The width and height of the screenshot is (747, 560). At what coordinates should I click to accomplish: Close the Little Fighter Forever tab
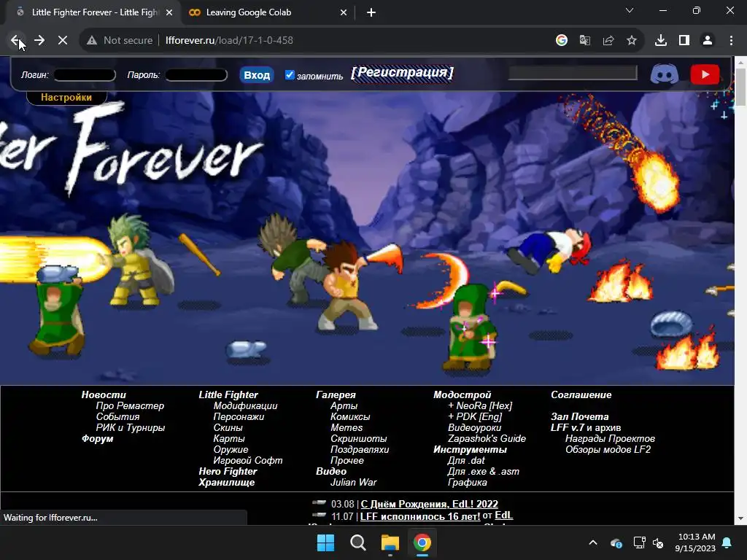click(169, 12)
